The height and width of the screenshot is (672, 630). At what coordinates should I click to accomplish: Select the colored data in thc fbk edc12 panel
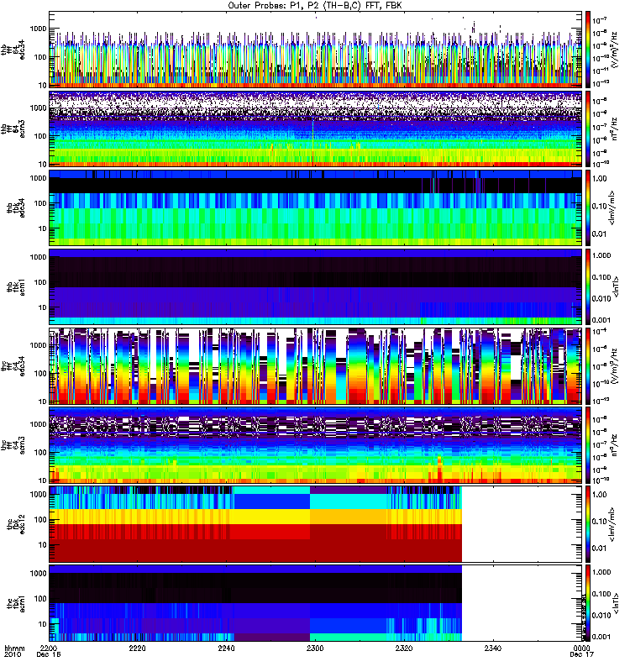255,523
